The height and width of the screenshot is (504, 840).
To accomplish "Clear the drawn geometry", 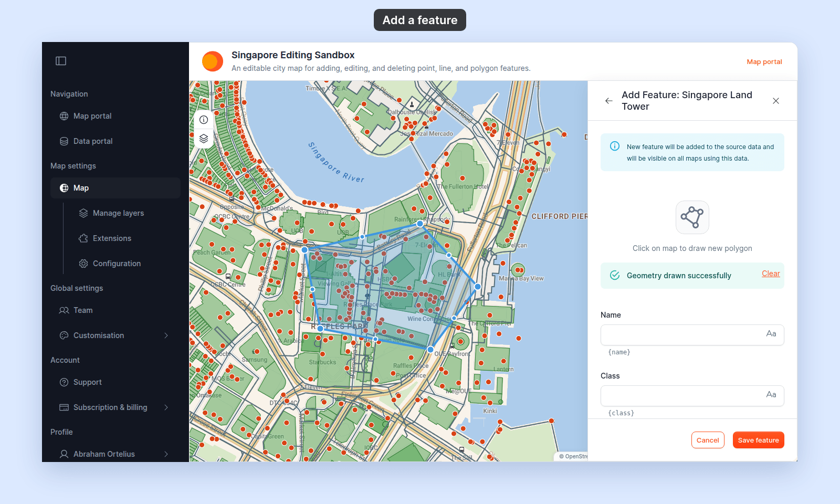I will (771, 274).
